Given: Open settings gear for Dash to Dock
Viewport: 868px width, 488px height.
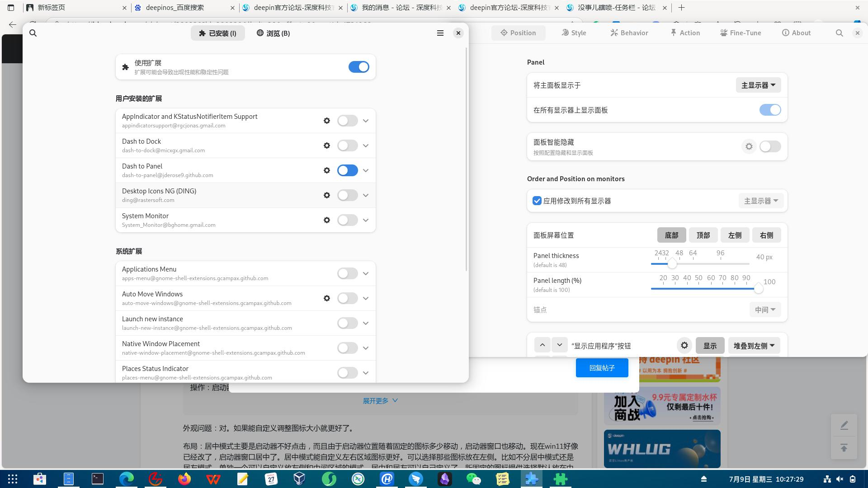Looking at the screenshot, I should coord(327,145).
